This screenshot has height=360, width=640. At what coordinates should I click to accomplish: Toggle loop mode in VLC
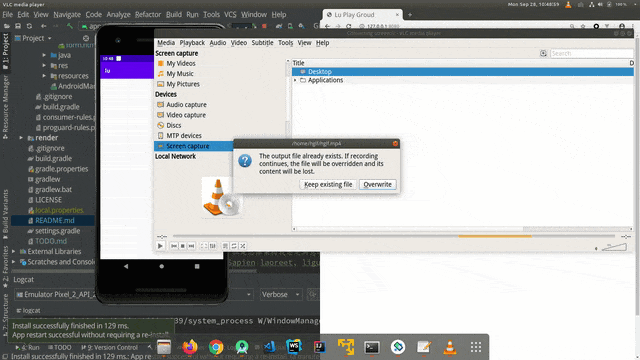coord(234,246)
